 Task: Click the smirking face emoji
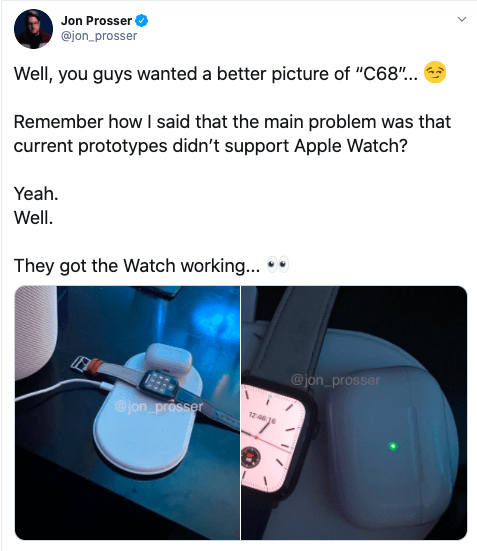pos(435,72)
